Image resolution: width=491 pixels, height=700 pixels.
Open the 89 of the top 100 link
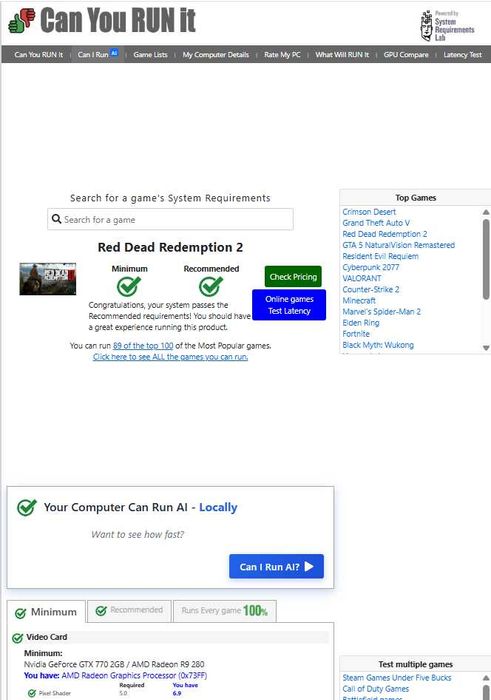pos(143,346)
